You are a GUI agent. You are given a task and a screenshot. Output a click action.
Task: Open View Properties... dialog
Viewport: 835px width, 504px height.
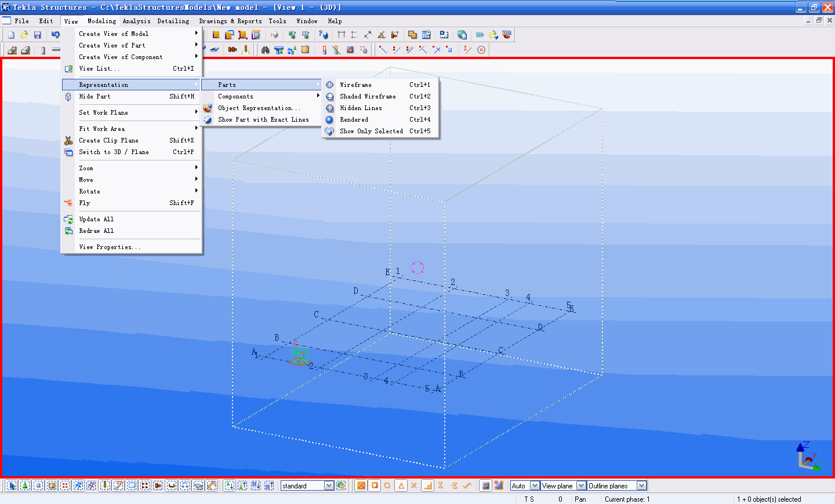(132, 247)
